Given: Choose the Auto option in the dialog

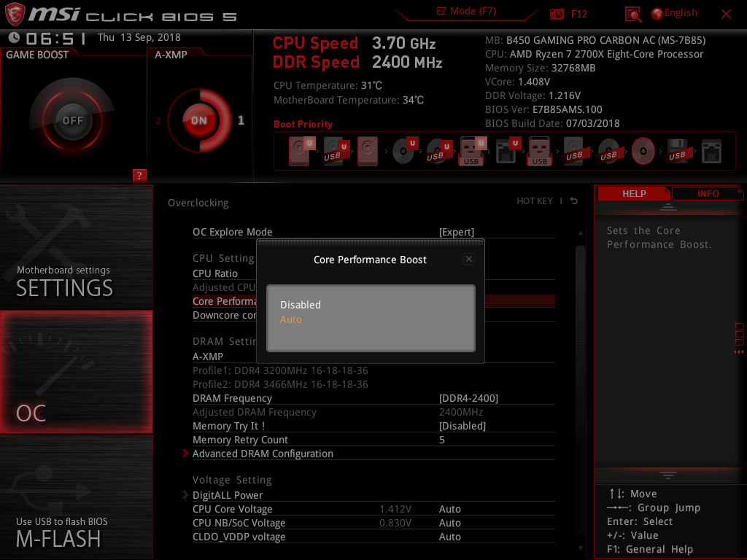Looking at the screenshot, I should coord(290,319).
